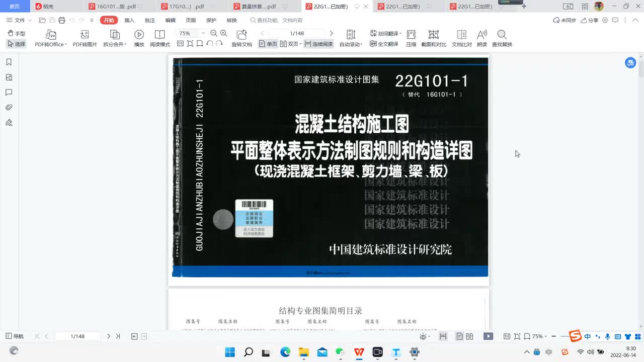This screenshot has height=362, width=644.
Task: Zoom in with the plus magnifier
Action: [x=224, y=33]
